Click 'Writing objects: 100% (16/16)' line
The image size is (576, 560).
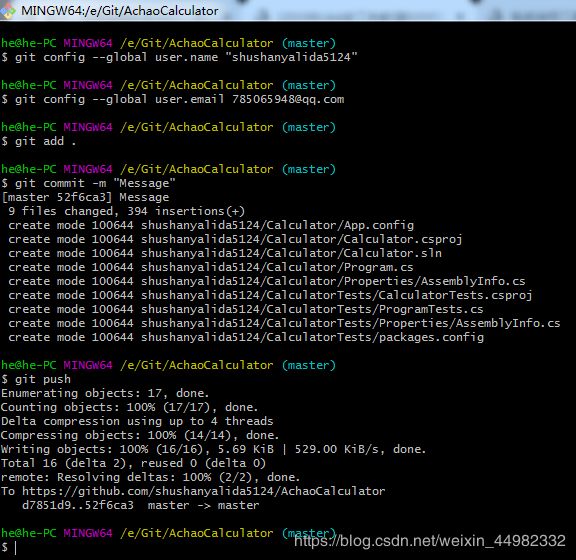[213, 449]
